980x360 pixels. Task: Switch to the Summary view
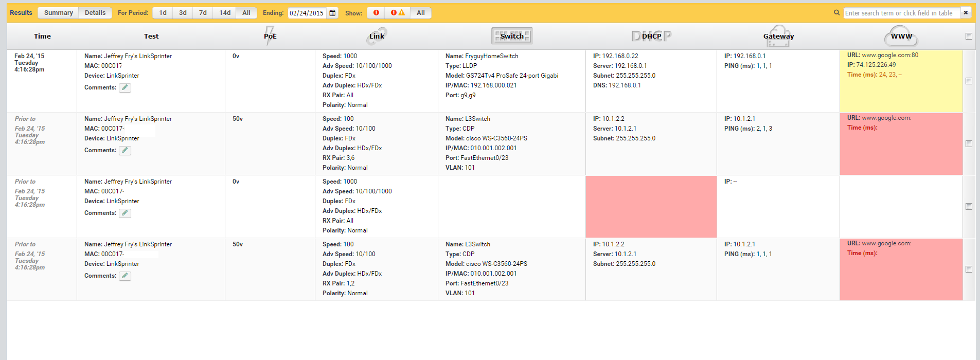[58, 13]
